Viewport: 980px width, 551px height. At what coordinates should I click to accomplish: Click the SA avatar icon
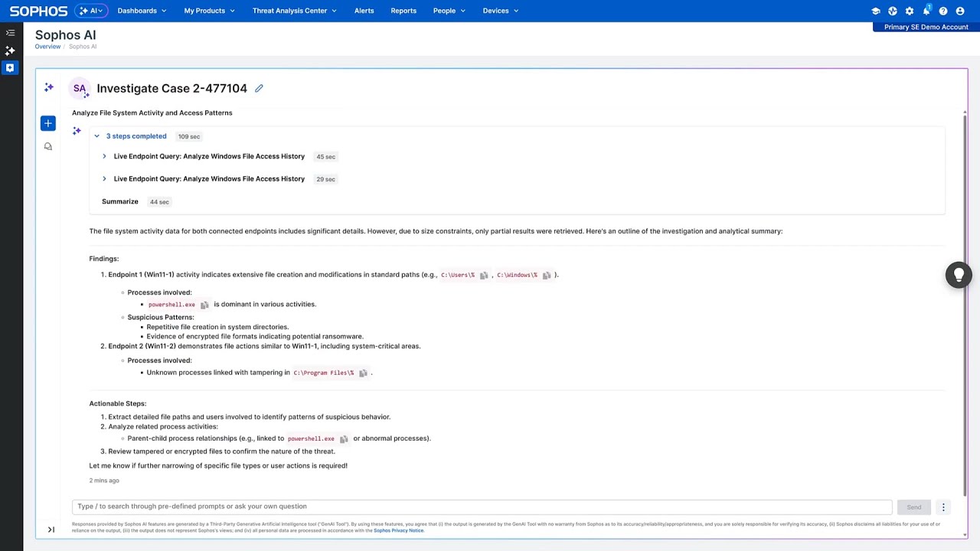coord(80,89)
